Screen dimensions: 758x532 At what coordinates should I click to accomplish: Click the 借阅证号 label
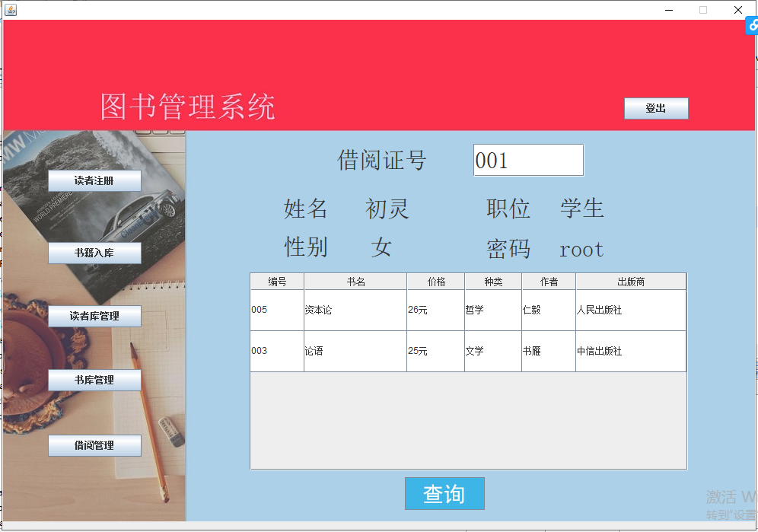coord(382,160)
